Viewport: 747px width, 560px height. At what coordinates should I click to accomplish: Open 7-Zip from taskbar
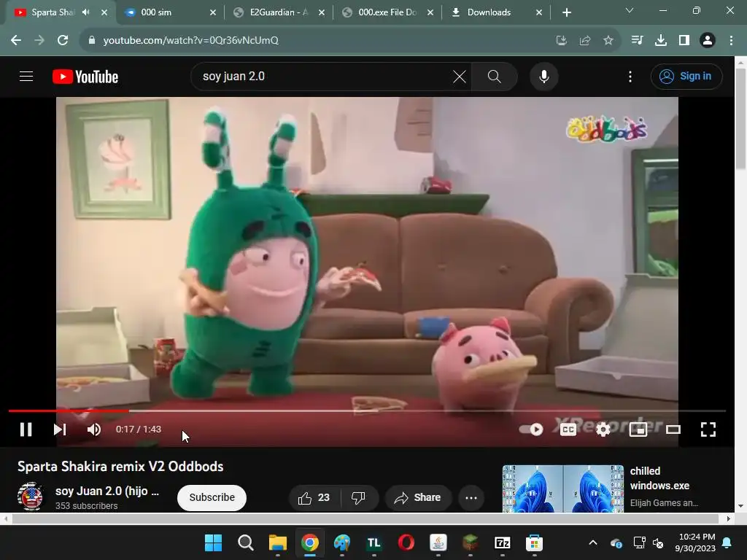pos(503,542)
